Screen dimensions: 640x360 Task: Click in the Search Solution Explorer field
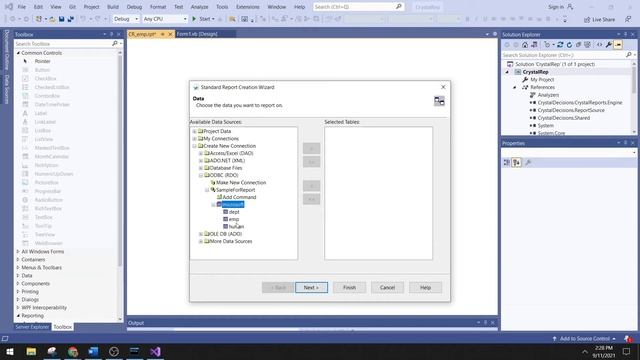coord(563,55)
